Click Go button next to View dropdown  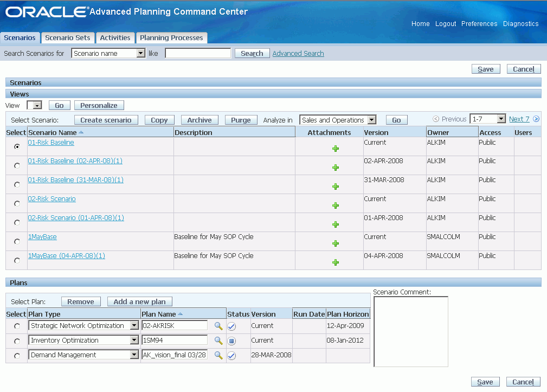coord(59,105)
